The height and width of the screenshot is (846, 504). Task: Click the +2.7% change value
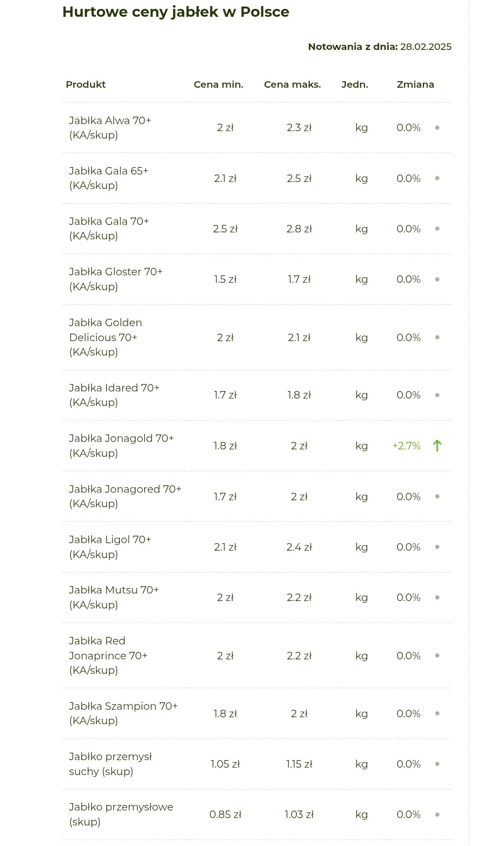[x=406, y=446]
